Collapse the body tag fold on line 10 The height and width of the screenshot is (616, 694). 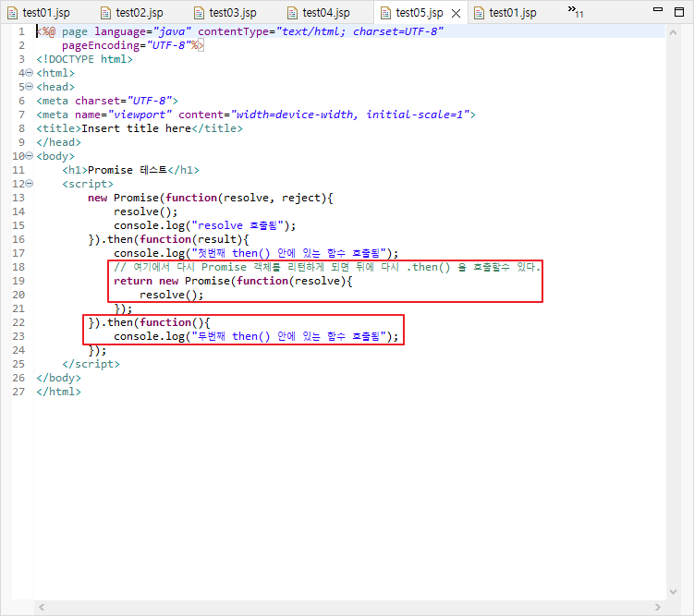click(x=30, y=156)
